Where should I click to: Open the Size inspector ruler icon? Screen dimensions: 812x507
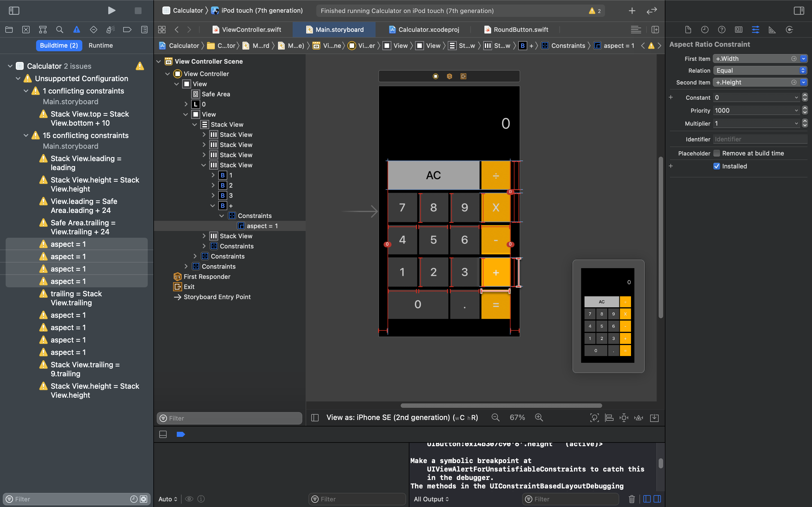point(772,30)
